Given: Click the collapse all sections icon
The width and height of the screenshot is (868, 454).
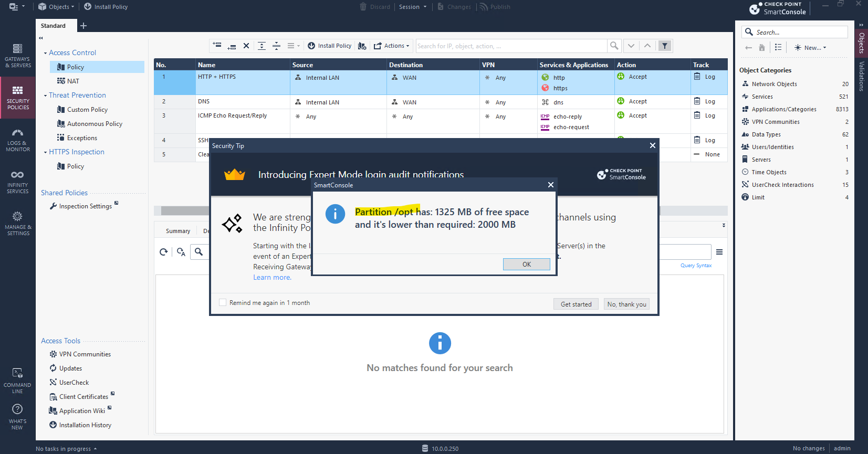Looking at the screenshot, I should (x=276, y=46).
